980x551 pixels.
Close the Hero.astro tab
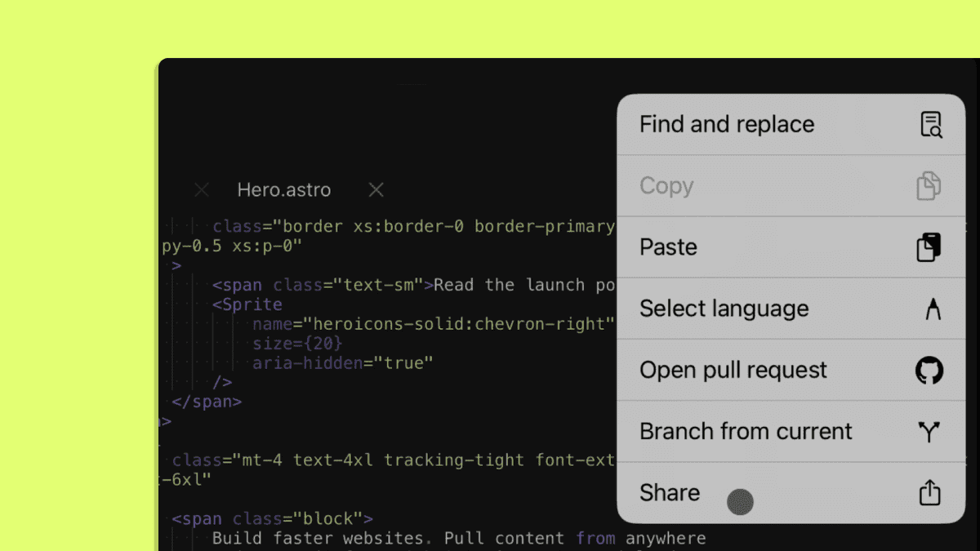click(x=375, y=189)
